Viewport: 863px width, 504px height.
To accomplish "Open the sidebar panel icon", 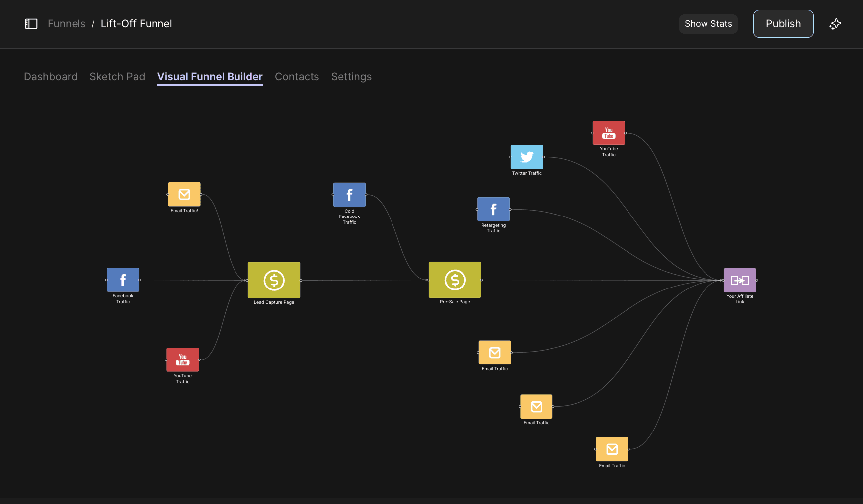I will click(31, 23).
